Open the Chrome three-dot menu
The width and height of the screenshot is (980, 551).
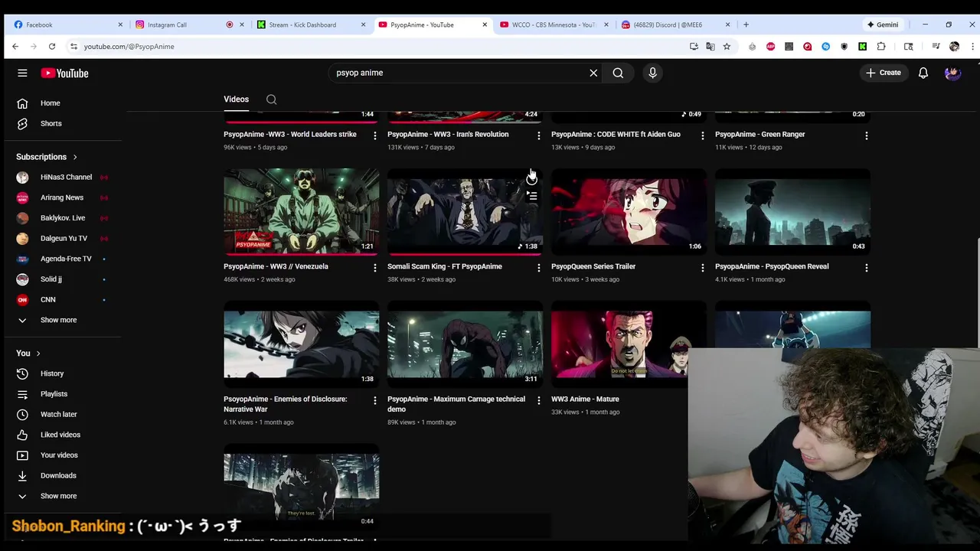pos(972,47)
